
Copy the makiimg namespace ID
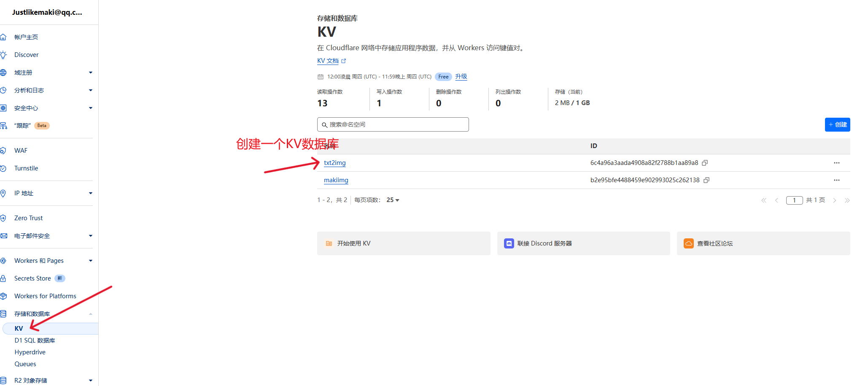pos(706,180)
